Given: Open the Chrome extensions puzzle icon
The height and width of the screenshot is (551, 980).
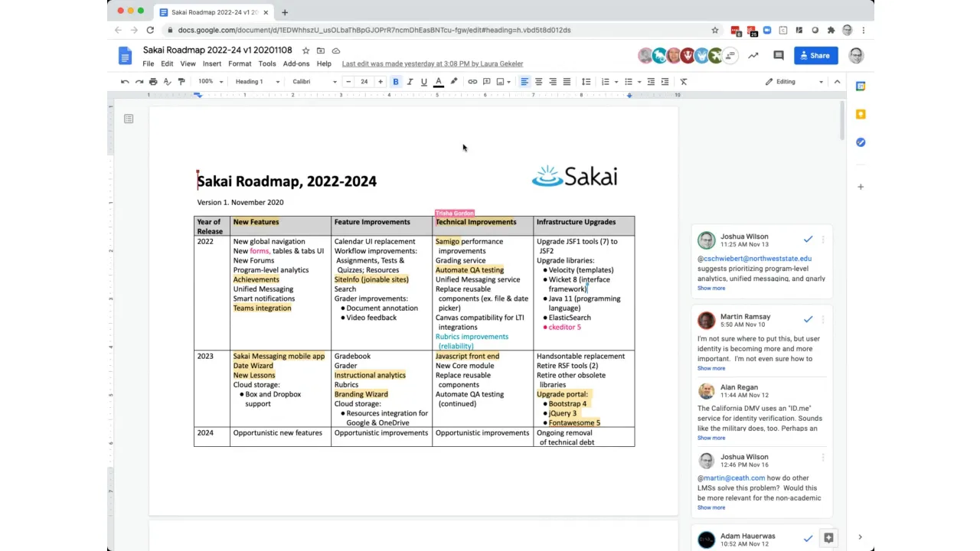Looking at the screenshot, I should click(831, 30).
